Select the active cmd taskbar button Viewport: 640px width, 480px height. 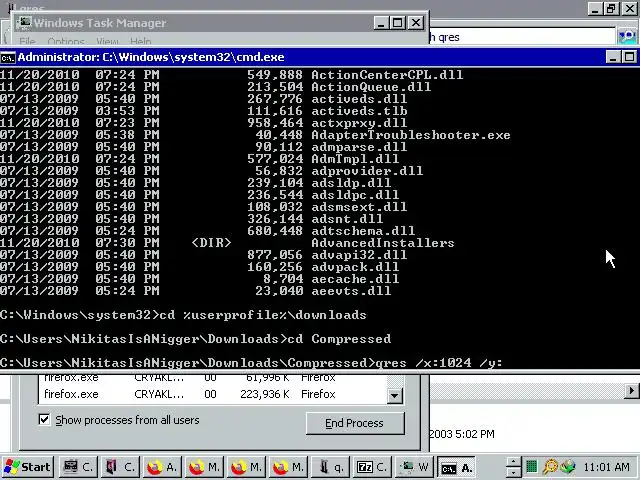456,467
